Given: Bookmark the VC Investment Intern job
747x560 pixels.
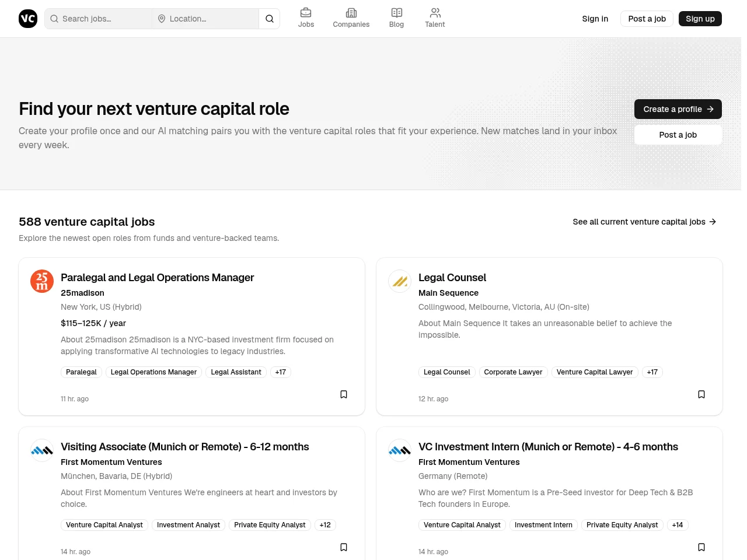Looking at the screenshot, I should pos(701,547).
